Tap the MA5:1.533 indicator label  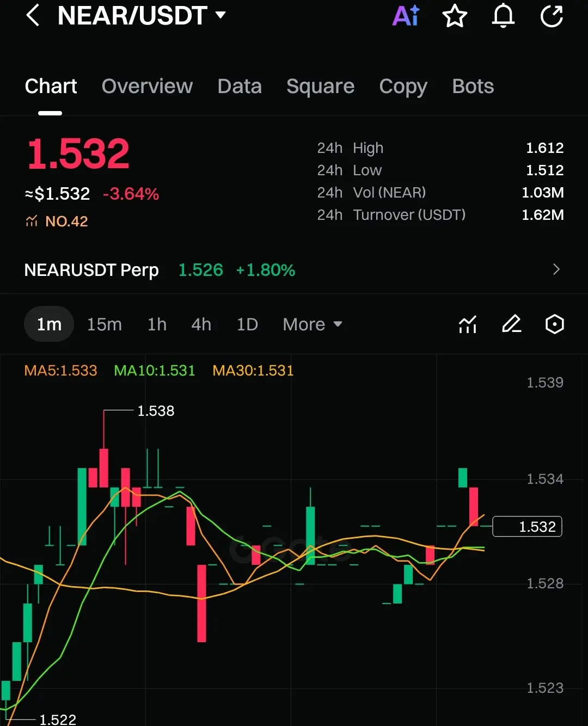(60, 371)
